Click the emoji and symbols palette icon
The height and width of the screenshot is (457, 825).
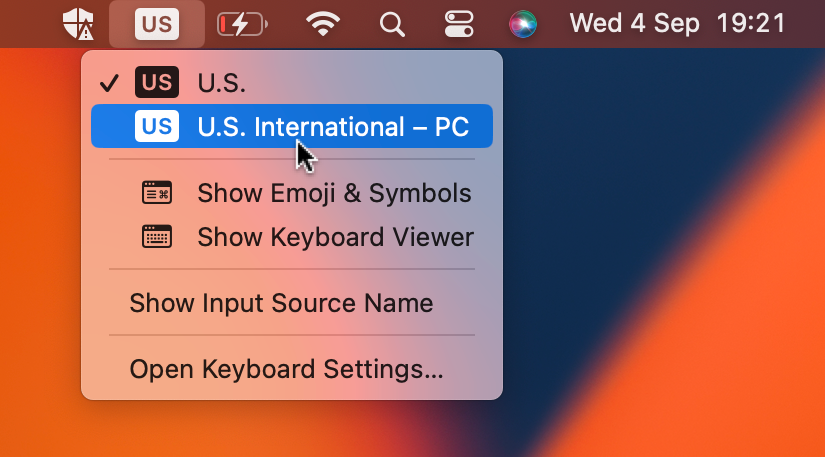[x=157, y=193]
